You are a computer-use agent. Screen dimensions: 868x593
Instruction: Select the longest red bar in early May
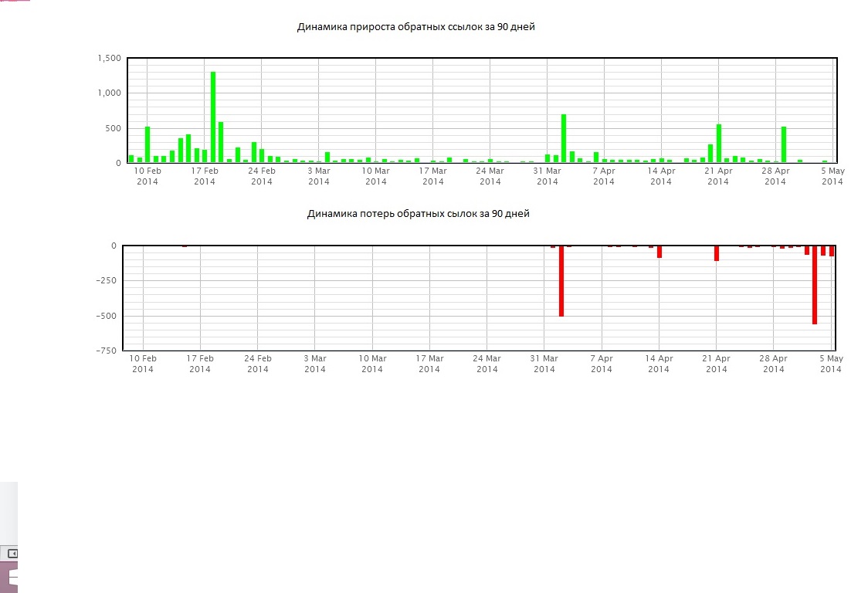click(x=814, y=285)
